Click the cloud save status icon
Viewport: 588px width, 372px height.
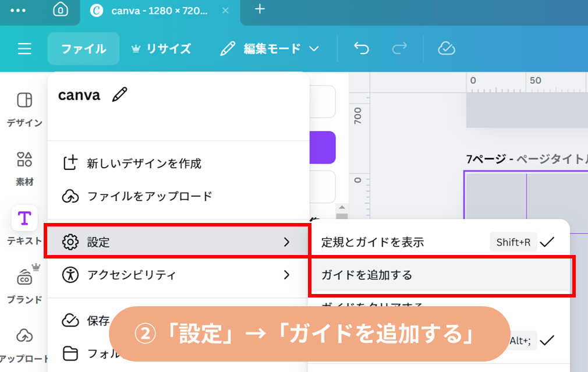[446, 49]
